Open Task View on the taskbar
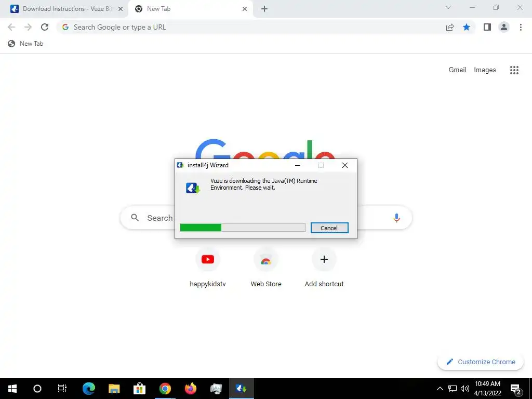Image resolution: width=532 pixels, height=399 pixels. [x=62, y=389]
